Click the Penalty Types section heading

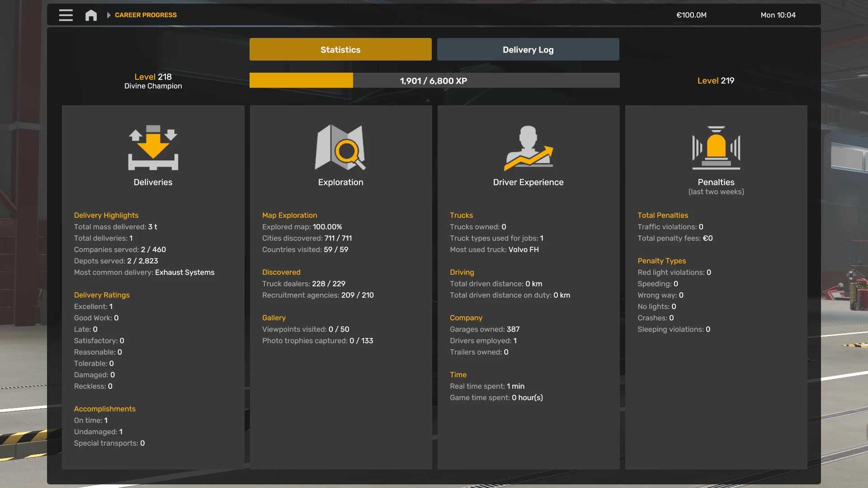[x=661, y=261]
